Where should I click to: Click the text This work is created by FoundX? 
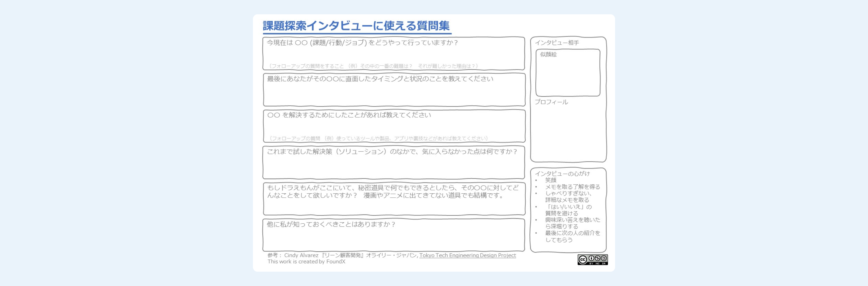click(306, 262)
